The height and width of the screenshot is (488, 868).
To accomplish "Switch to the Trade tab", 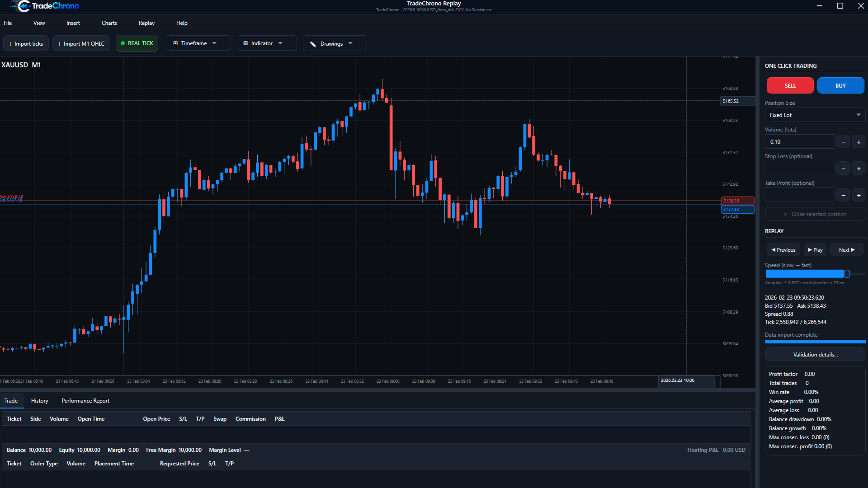I will coord(11,401).
